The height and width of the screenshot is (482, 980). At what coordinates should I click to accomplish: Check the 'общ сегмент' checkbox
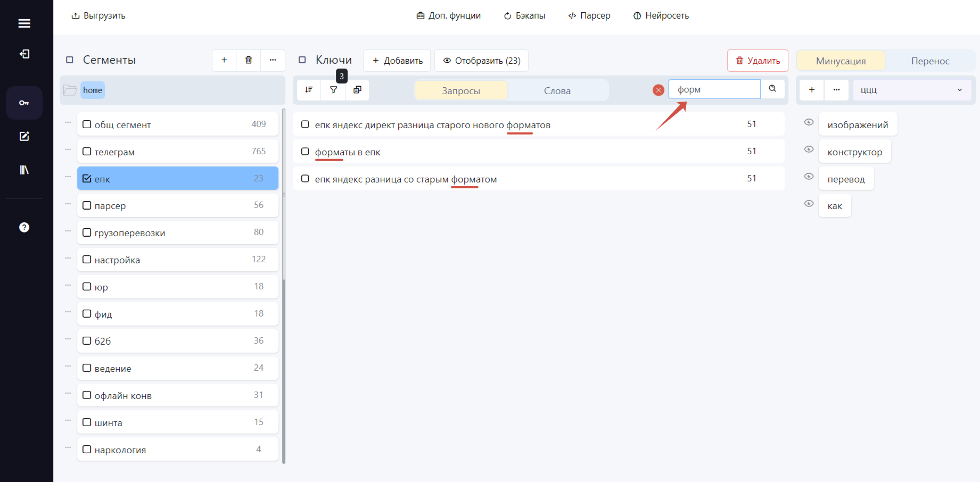[x=87, y=124]
